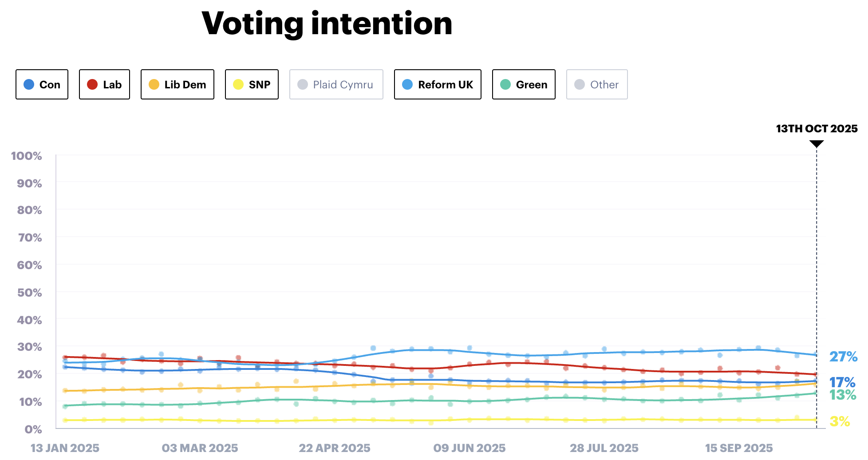This screenshot has width=868, height=460.
Task: Show the Other parties series
Action: 596,84
